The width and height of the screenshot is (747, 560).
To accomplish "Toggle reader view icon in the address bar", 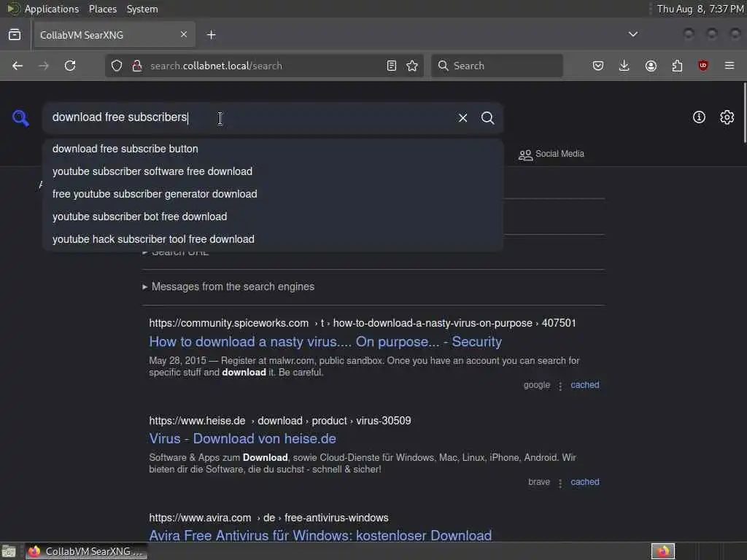I will pyautogui.click(x=392, y=66).
